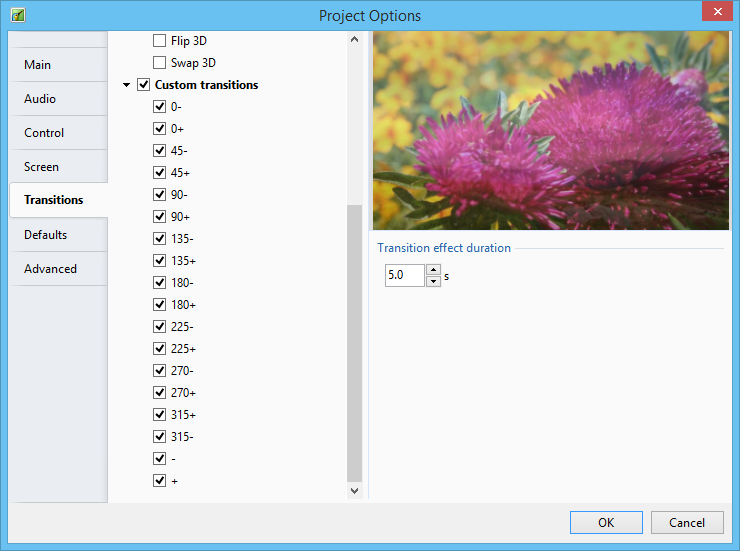Click the flower transition preview image
740x551 pixels.
[x=550, y=130]
